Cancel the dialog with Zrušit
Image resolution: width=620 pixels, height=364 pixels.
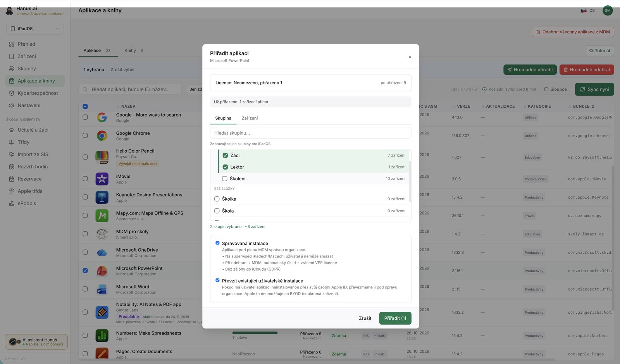(x=365, y=318)
